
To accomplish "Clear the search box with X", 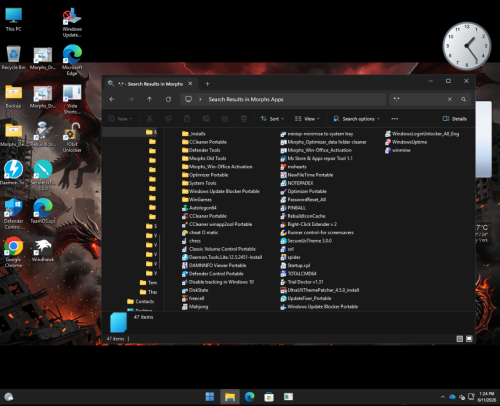I will (x=450, y=99).
